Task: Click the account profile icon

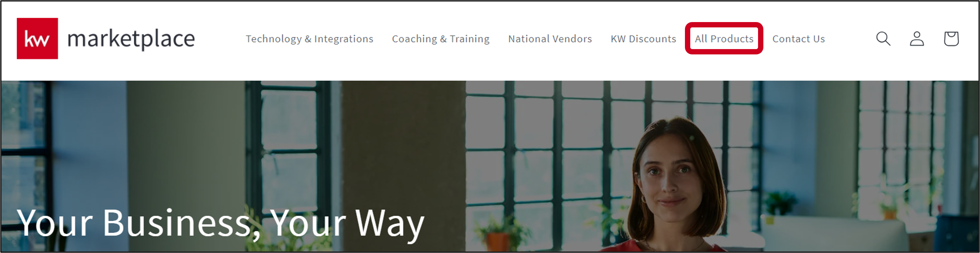Action: (x=917, y=39)
